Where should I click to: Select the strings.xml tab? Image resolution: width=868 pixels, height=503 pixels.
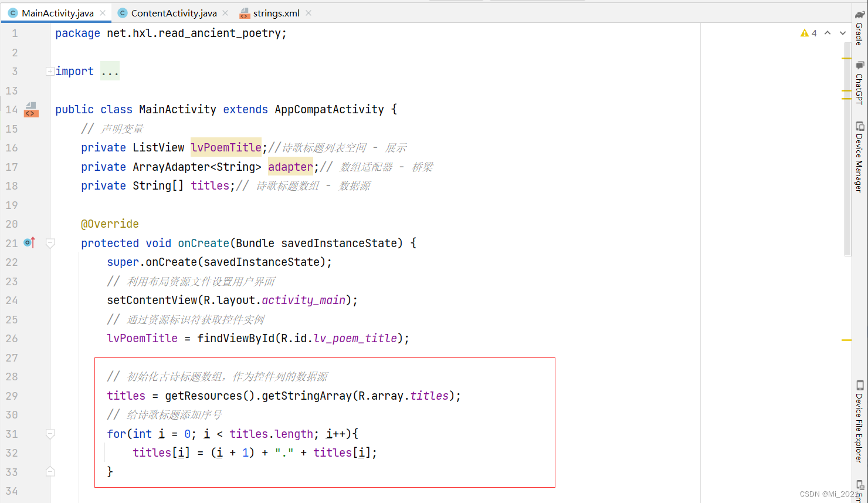click(x=276, y=13)
